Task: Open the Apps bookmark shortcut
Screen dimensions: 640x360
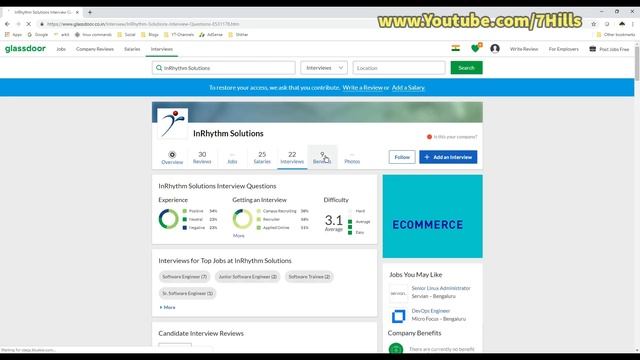Action: [x=13, y=35]
